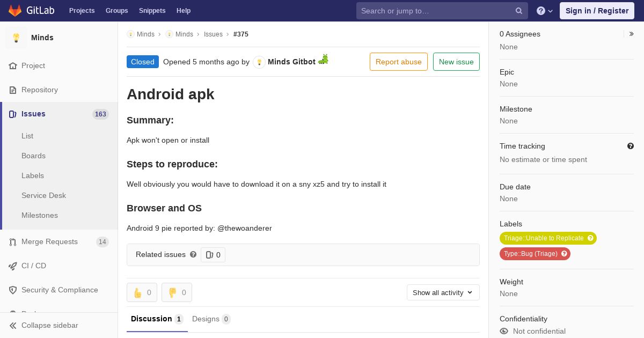Click the Project house icon
The image size is (644, 338).
point(13,66)
